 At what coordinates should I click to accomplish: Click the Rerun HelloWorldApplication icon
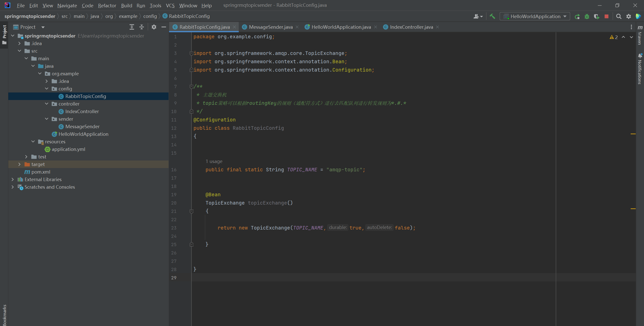(577, 16)
